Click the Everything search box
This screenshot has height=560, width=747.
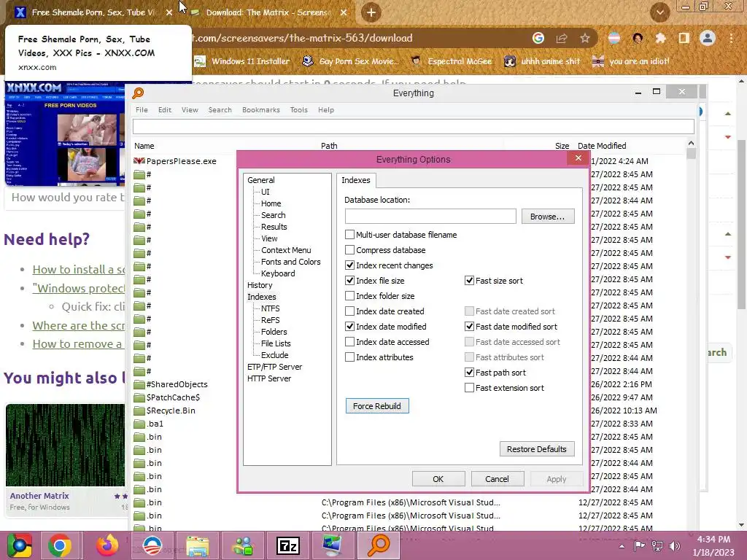[x=413, y=127]
